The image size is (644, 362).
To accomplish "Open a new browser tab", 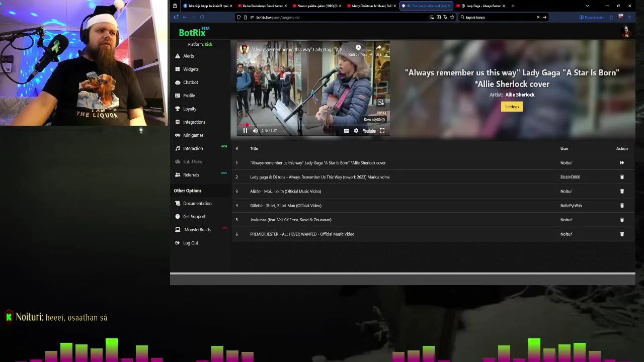I will click(x=513, y=6).
